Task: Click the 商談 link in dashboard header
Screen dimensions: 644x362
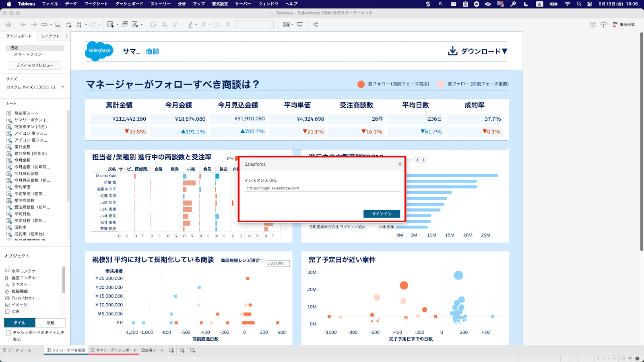Action: pos(153,51)
